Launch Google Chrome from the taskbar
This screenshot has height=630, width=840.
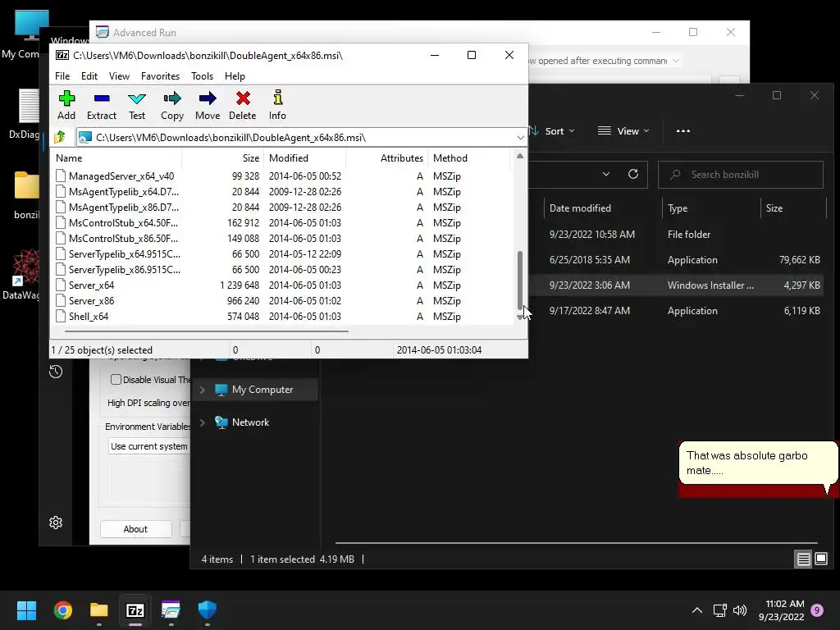[62, 610]
